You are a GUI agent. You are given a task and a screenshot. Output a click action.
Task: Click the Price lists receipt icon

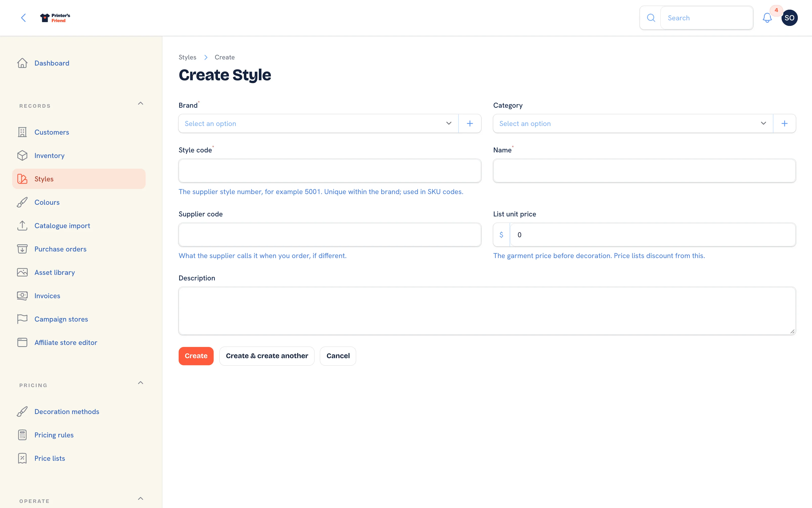click(22, 458)
